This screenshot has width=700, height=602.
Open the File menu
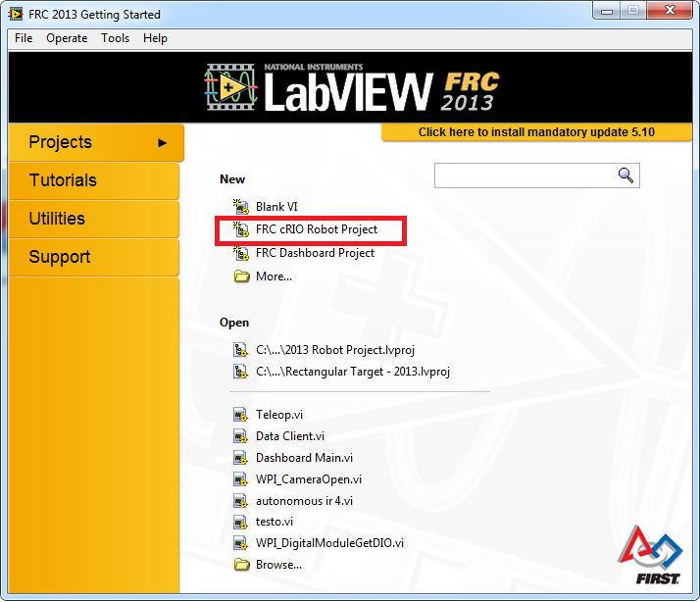pos(24,38)
